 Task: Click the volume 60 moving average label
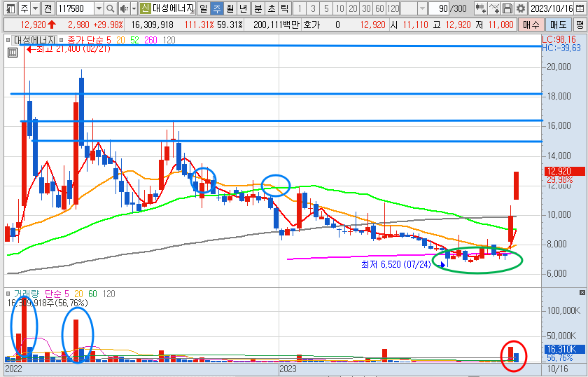92,294
